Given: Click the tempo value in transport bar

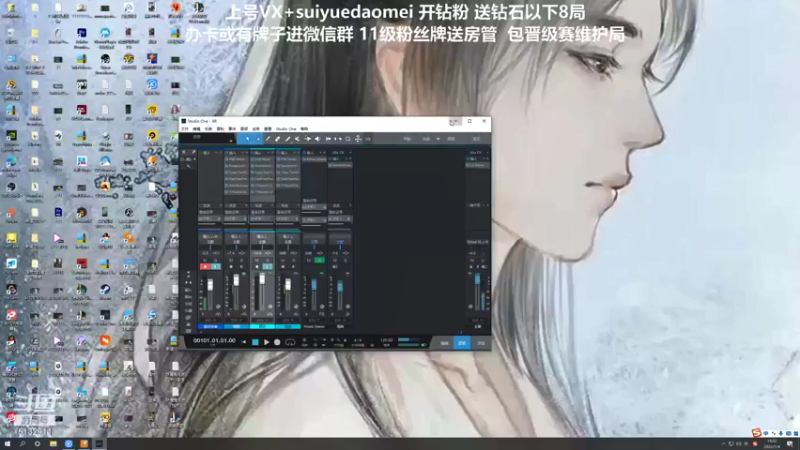Looking at the screenshot, I should point(387,340).
